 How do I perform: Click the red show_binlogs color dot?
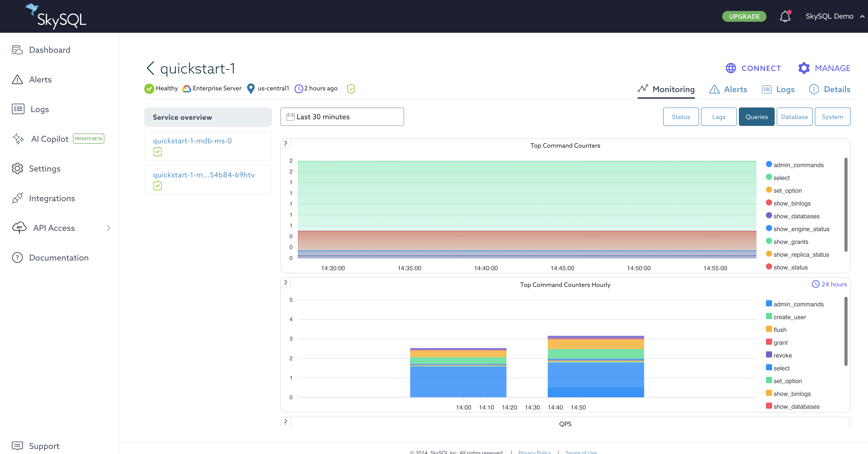point(769,203)
